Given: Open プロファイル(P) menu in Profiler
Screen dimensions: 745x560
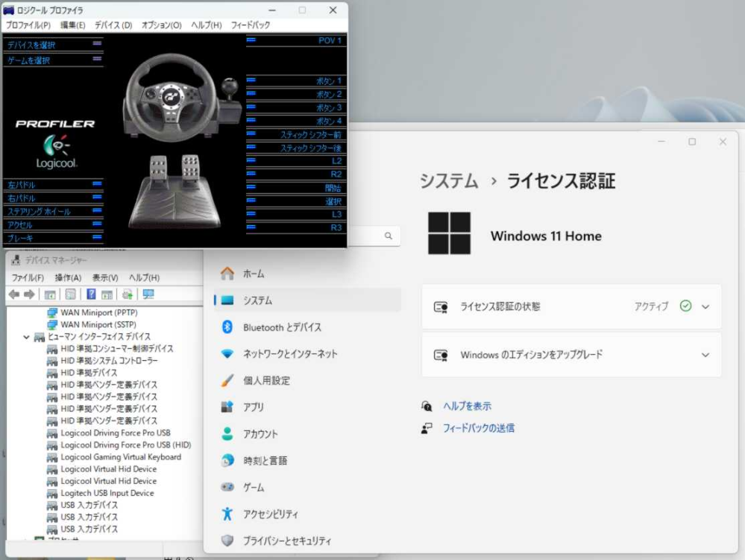Looking at the screenshot, I should pos(28,25).
